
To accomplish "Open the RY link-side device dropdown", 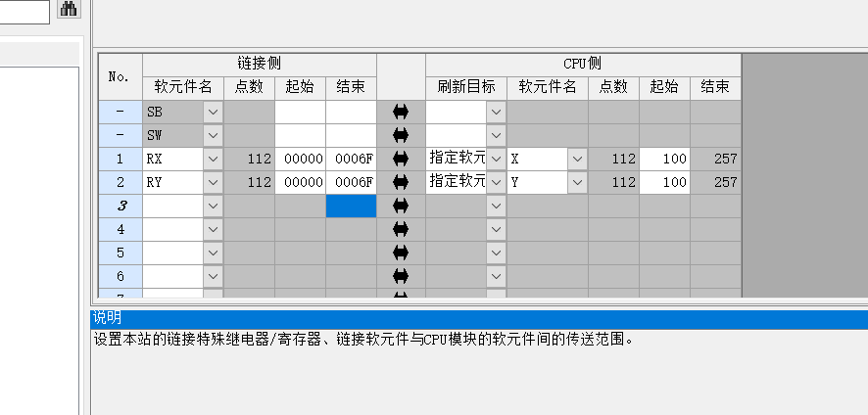I will point(214,182).
